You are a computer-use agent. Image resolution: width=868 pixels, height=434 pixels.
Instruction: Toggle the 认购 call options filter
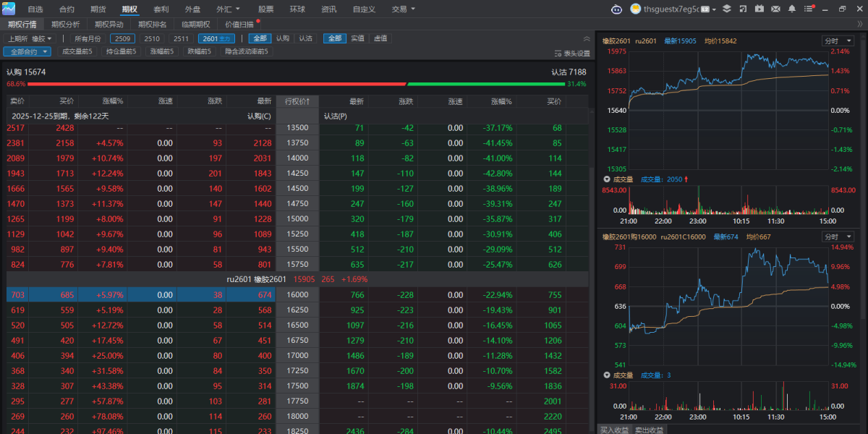point(283,38)
